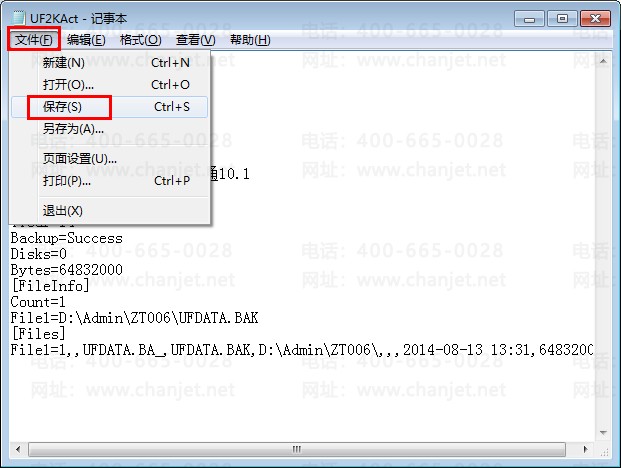Open the 编辑(E) menu
This screenshot has height=468, width=621.
coord(86,40)
